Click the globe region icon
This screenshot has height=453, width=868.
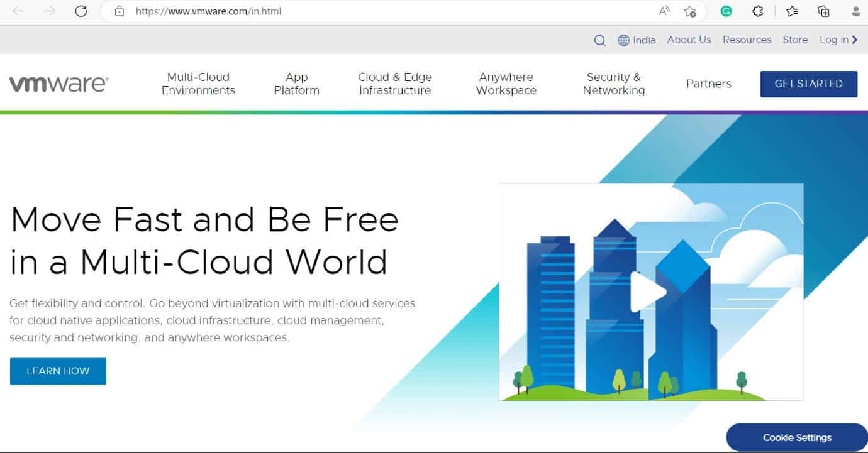(624, 40)
